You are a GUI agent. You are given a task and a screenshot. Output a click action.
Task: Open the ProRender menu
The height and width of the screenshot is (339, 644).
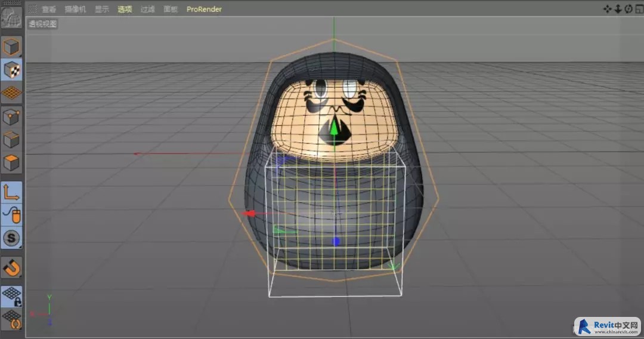[204, 9]
